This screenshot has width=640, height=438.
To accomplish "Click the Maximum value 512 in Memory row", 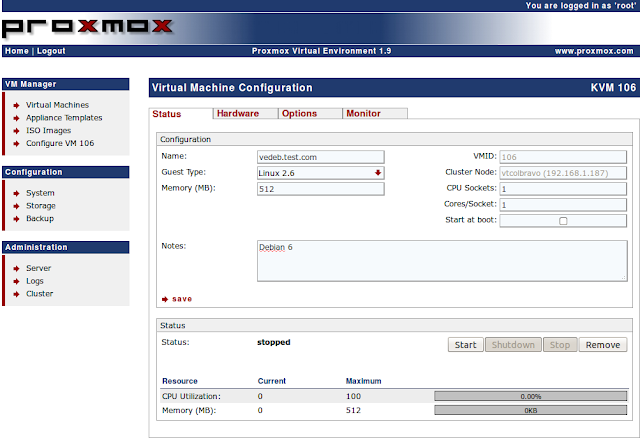I will (x=353, y=410).
